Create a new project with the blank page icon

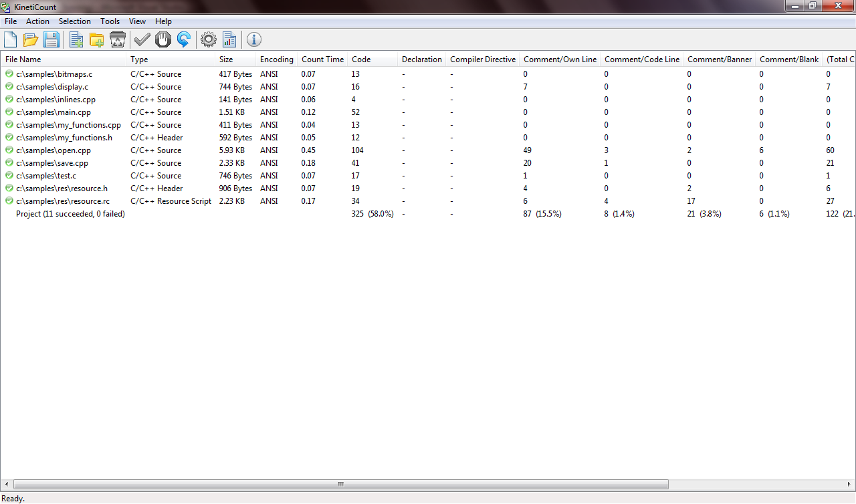pos(10,40)
